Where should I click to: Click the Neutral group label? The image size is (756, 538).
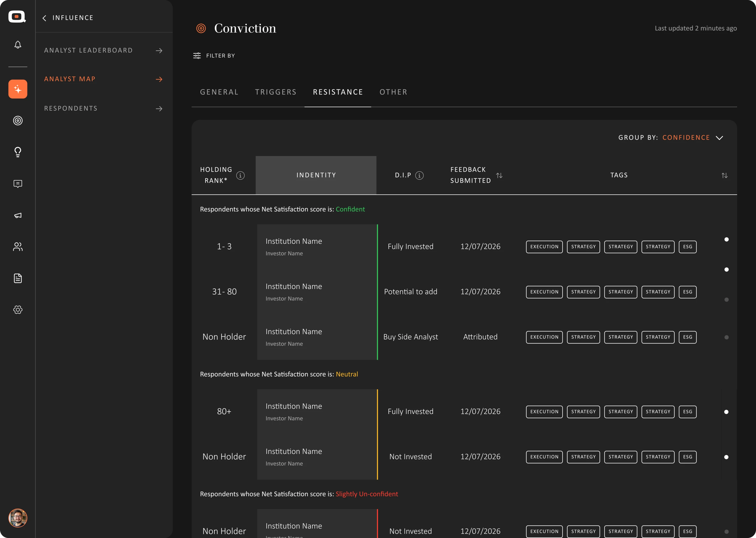(347, 374)
